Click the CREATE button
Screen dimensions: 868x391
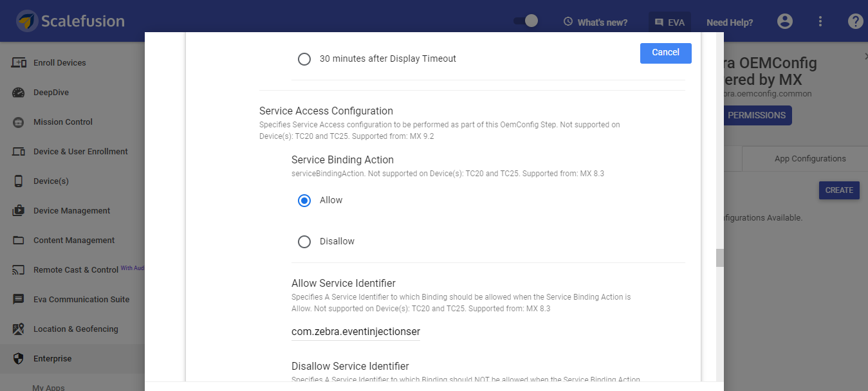[x=839, y=190]
